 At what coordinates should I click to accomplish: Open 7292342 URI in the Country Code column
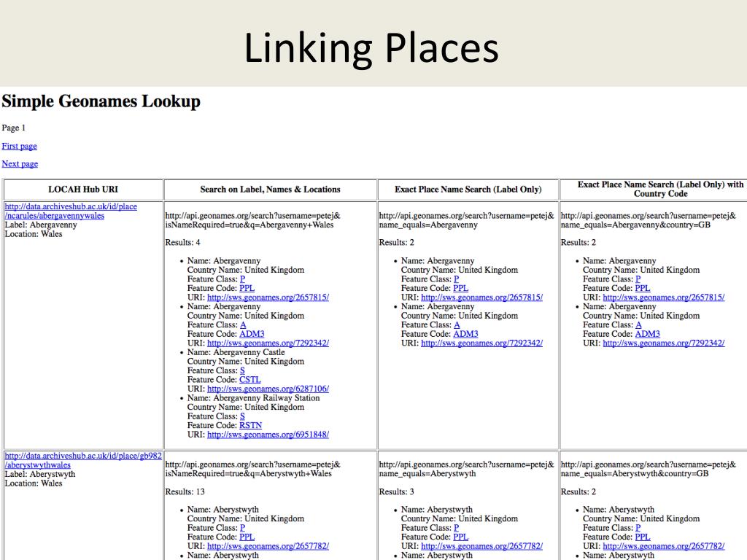[x=664, y=343]
